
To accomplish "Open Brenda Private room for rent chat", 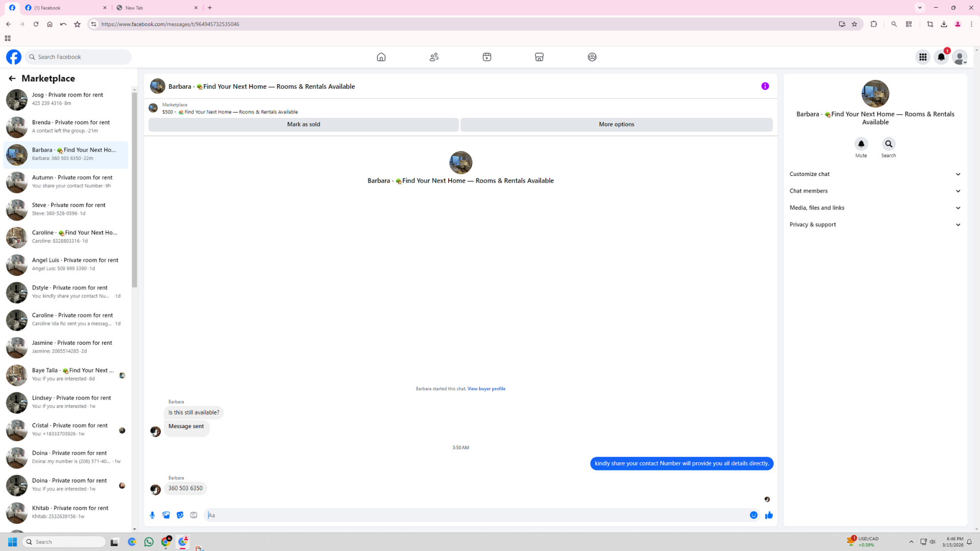I will [x=66, y=127].
